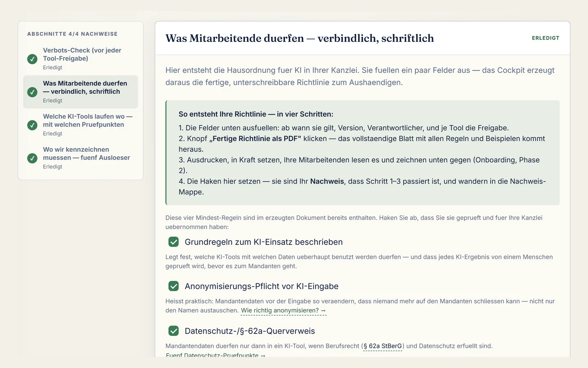Click step 3 text Ausdrucken, in Kraft setzen

359,165
